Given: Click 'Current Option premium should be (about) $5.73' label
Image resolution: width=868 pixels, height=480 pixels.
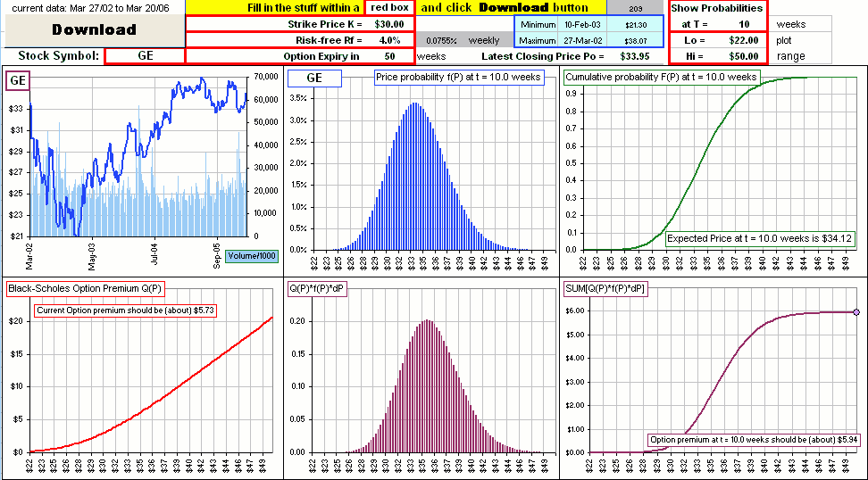Looking at the screenshot, I should pos(126,310).
